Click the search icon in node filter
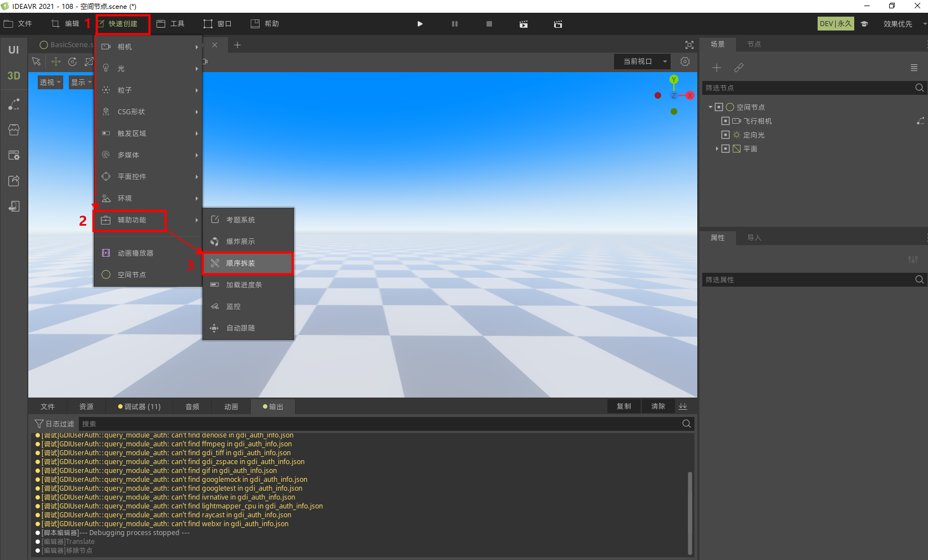 click(x=919, y=88)
